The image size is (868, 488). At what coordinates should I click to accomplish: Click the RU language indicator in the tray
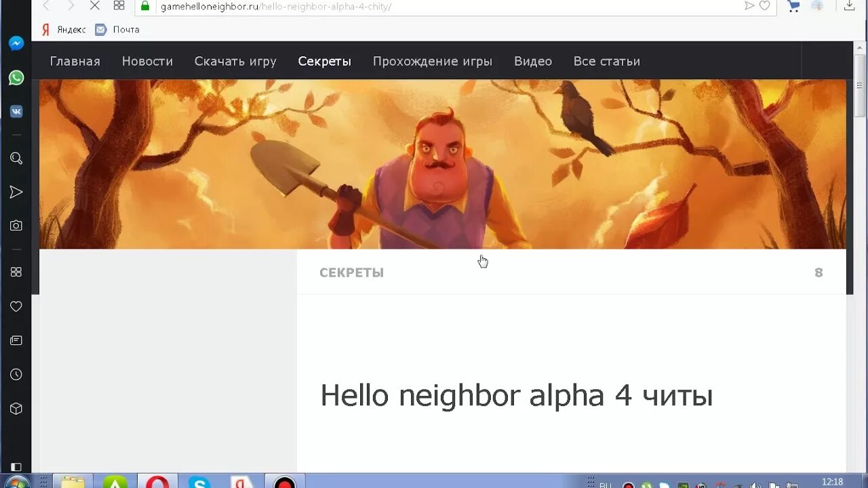click(x=605, y=485)
